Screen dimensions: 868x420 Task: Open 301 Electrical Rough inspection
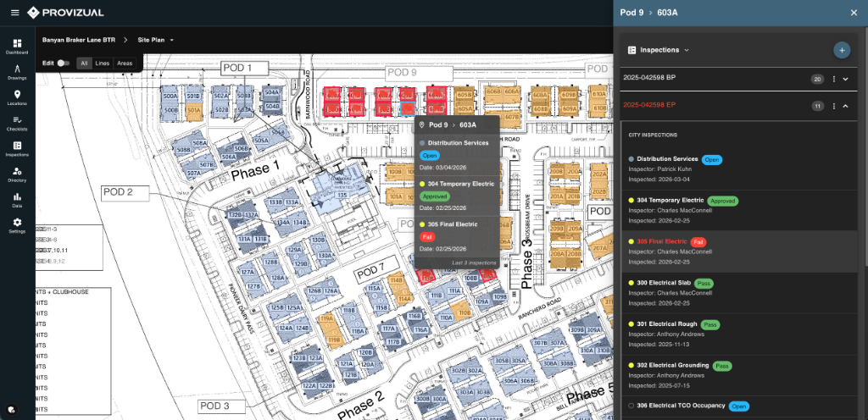[739, 334]
